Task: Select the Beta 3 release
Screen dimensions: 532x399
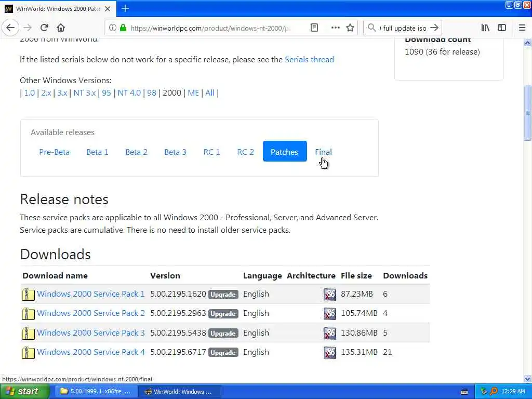Action: tap(176, 152)
